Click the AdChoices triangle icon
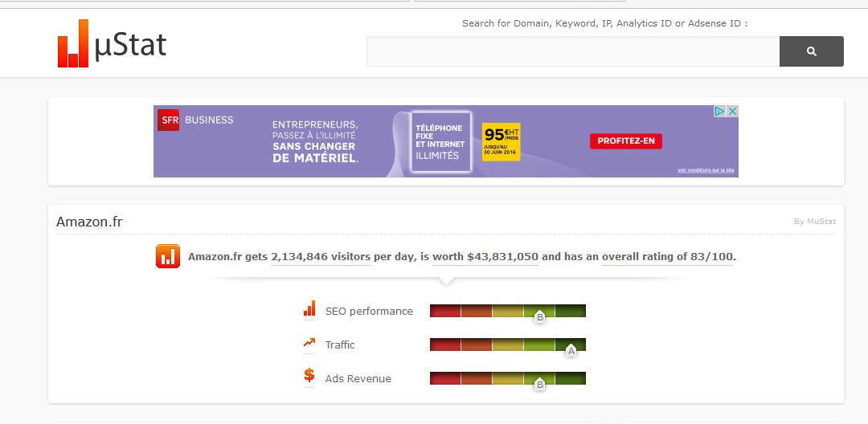Screen dimensions: 868x424 [719, 111]
